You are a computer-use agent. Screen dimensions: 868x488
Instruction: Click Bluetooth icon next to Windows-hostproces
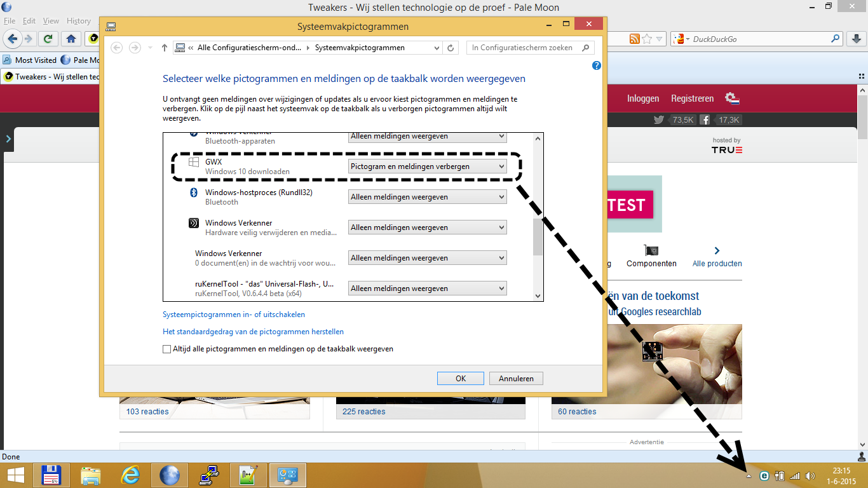(194, 193)
